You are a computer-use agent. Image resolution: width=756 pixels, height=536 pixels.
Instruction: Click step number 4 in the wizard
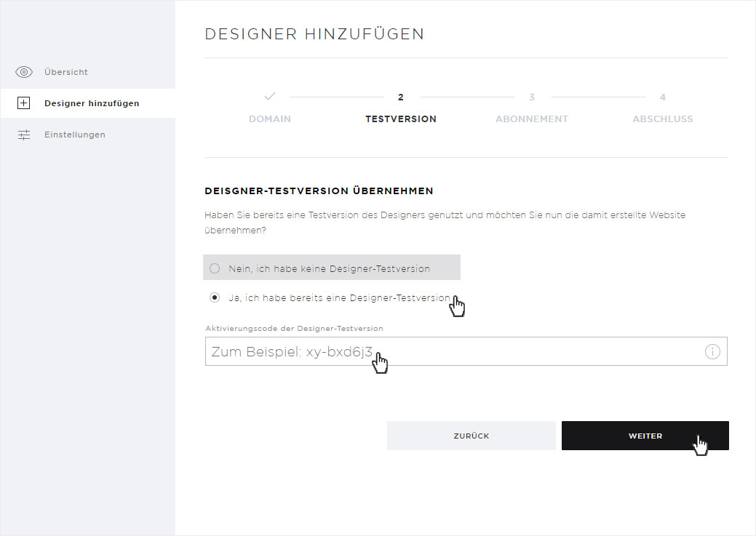coord(662,97)
